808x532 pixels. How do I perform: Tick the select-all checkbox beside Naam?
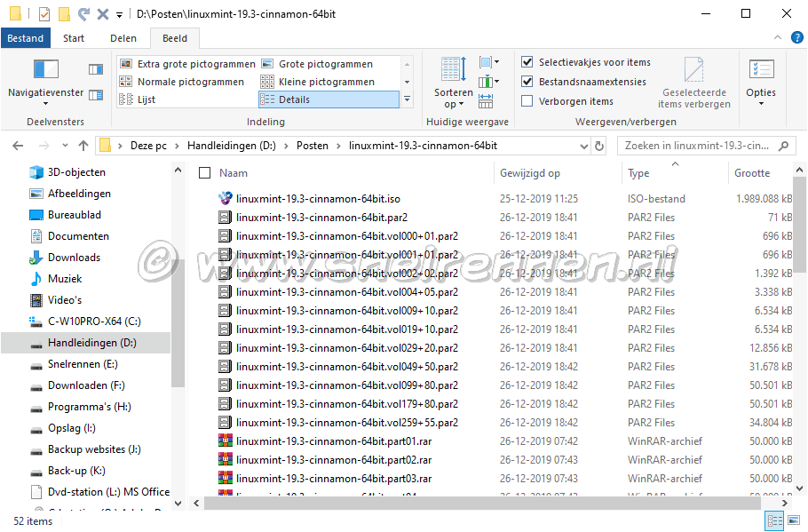click(204, 172)
